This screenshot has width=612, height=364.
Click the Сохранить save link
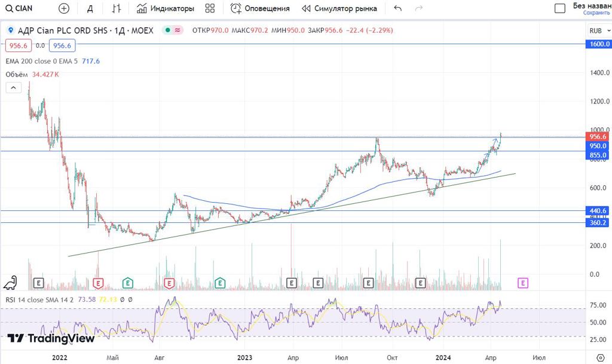click(596, 13)
